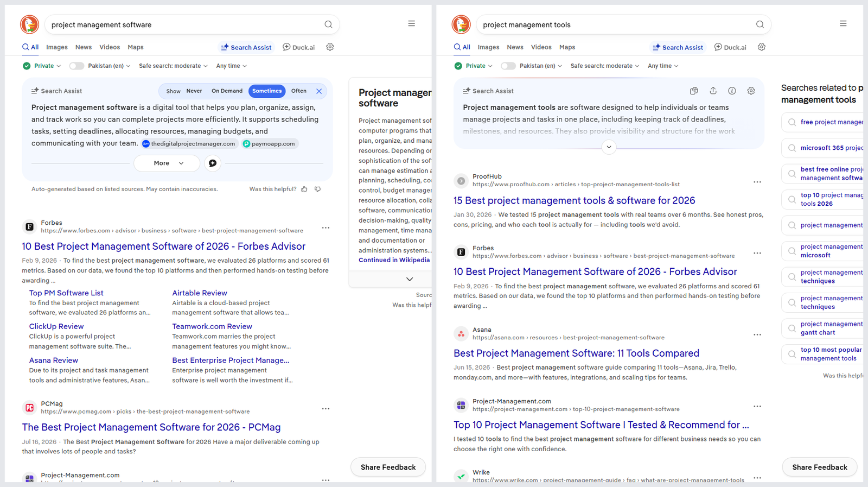Click search magnifier icon in right window
The width and height of the screenshot is (868, 487).
[760, 24]
